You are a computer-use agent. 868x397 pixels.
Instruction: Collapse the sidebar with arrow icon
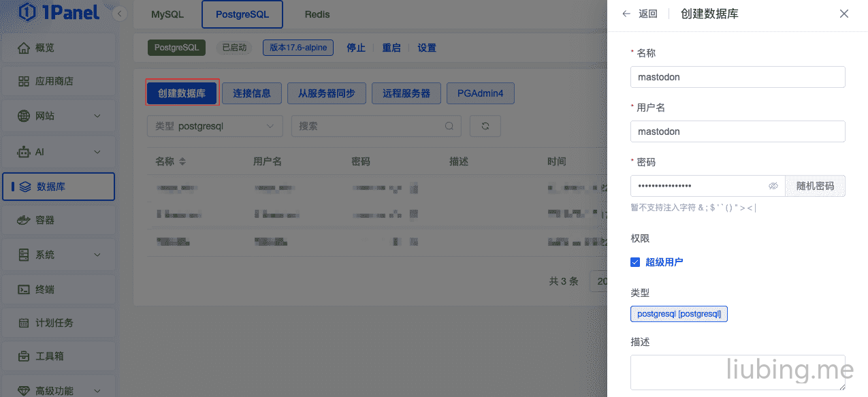pyautogui.click(x=120, y=14)
